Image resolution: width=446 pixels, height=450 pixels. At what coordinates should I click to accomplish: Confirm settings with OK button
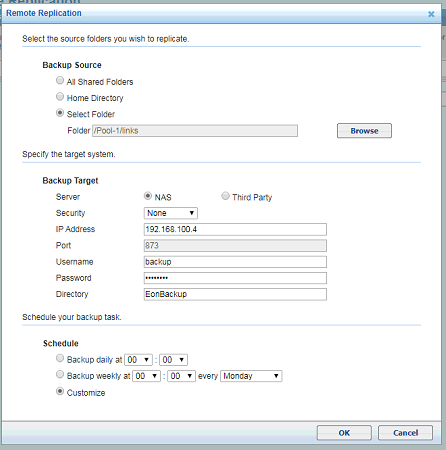pyautogui.click(x=344, y=433)
